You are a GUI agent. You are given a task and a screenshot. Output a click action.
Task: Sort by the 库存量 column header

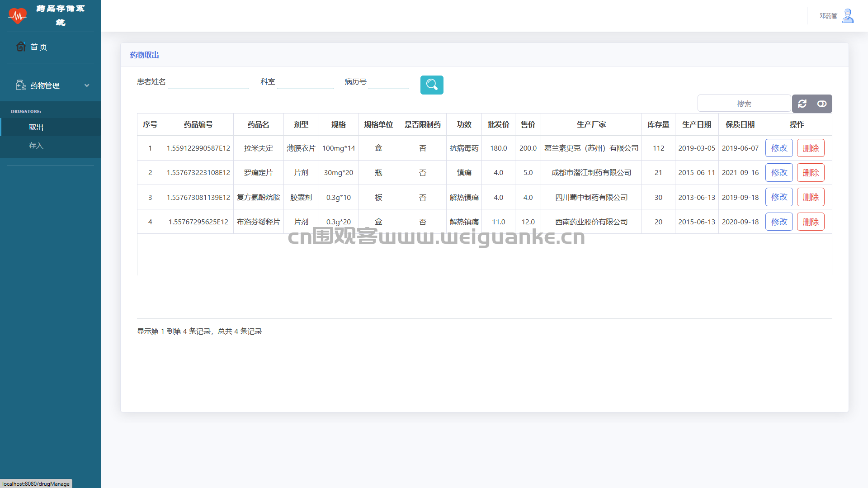coord(658,124)
